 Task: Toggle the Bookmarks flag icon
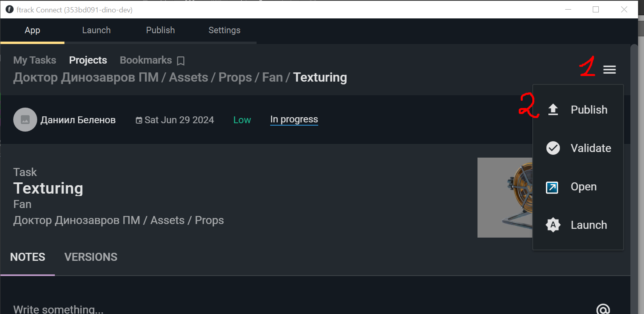(x=181, y=61)
